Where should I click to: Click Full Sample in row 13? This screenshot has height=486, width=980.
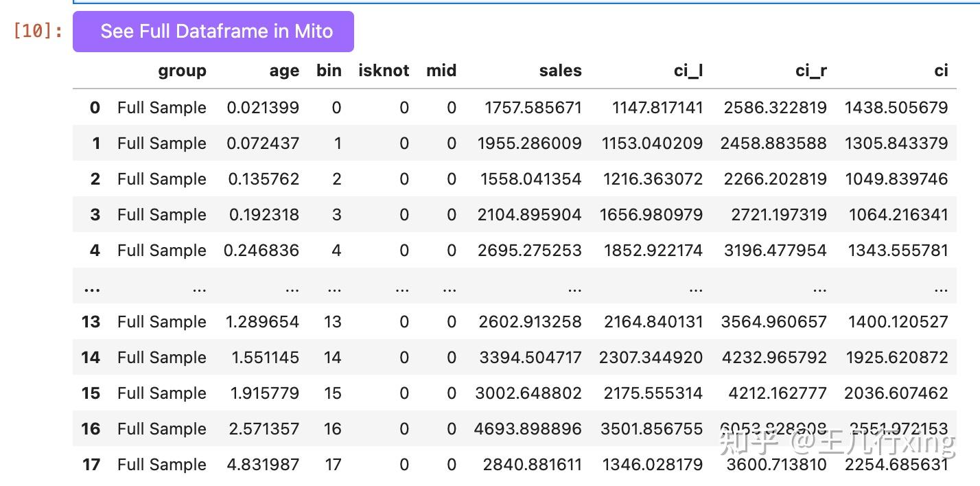[161, 322]
